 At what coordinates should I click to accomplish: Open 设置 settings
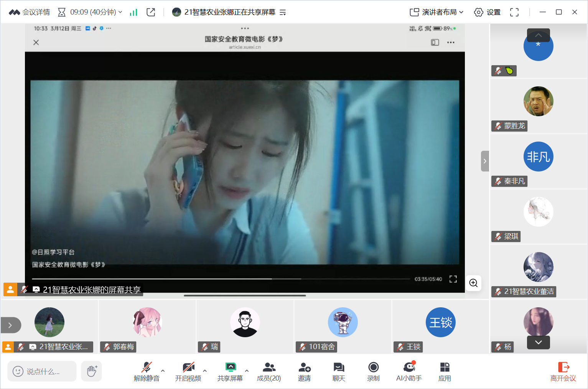coord(488,12)
